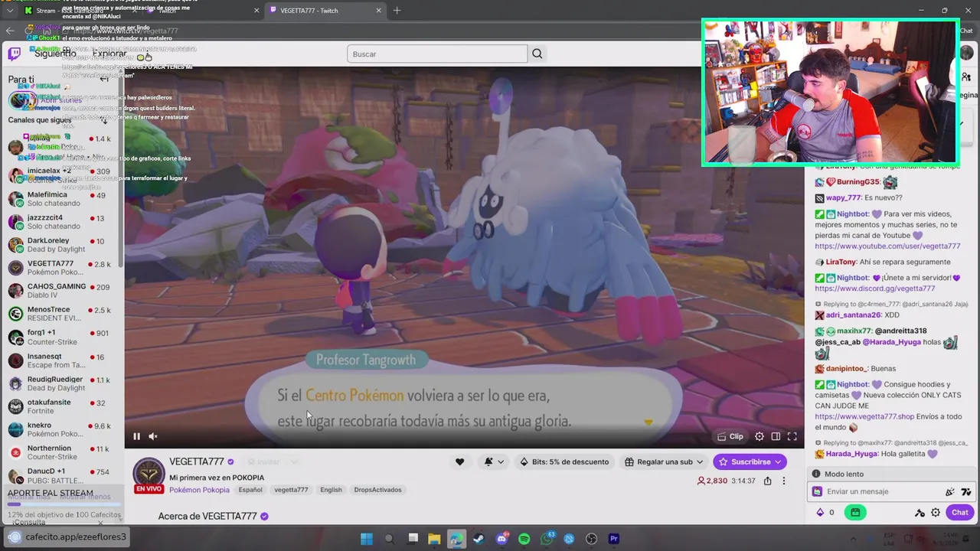Click Bits: 5% de descuento button
The width and height of the screenshot is (980, 551).
click(564, 461)
